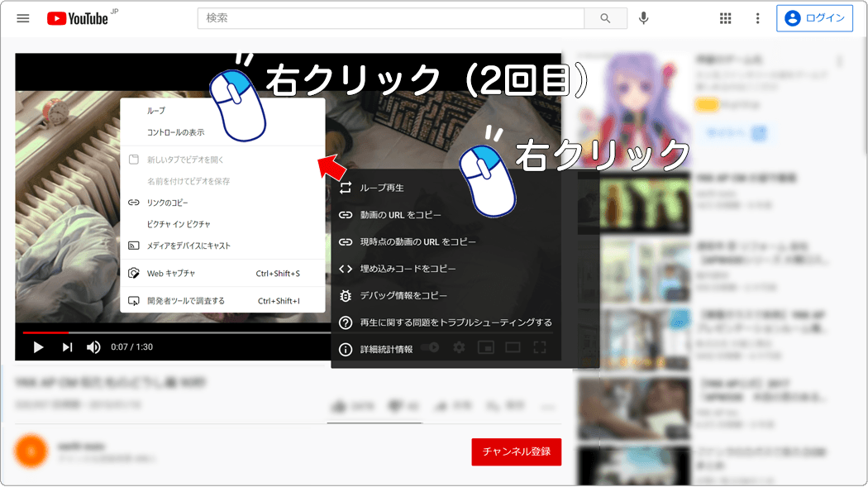The width and height of the screenshot is (868, 487).
Task: Choose 新しいタブでビデオを開く menu entry
Action: (x=222, y=160)
